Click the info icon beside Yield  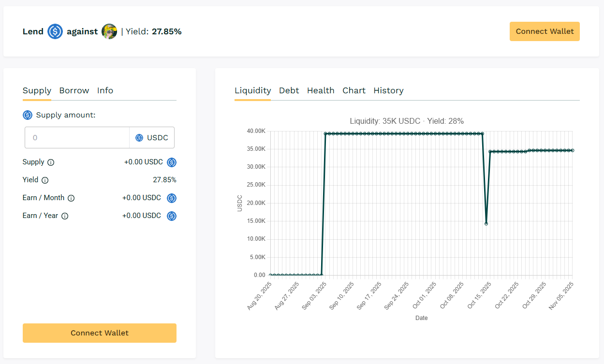coord(45,180)
